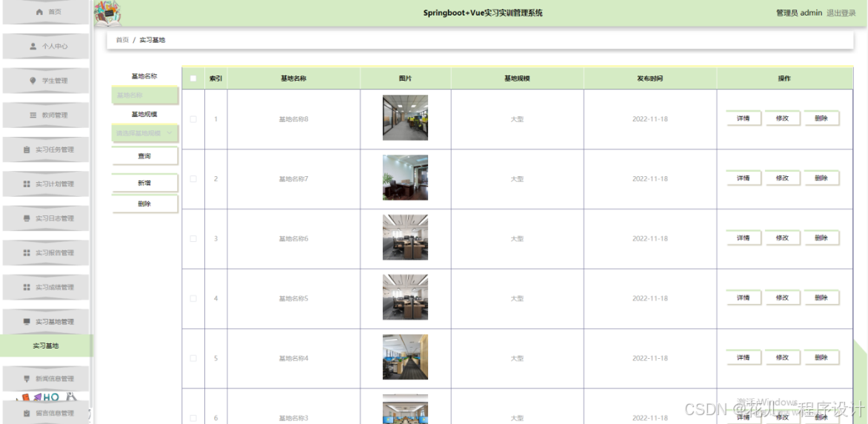Click the 退出登录 logout link
Viewport: 868px width, 424px height.
(841, 13)
